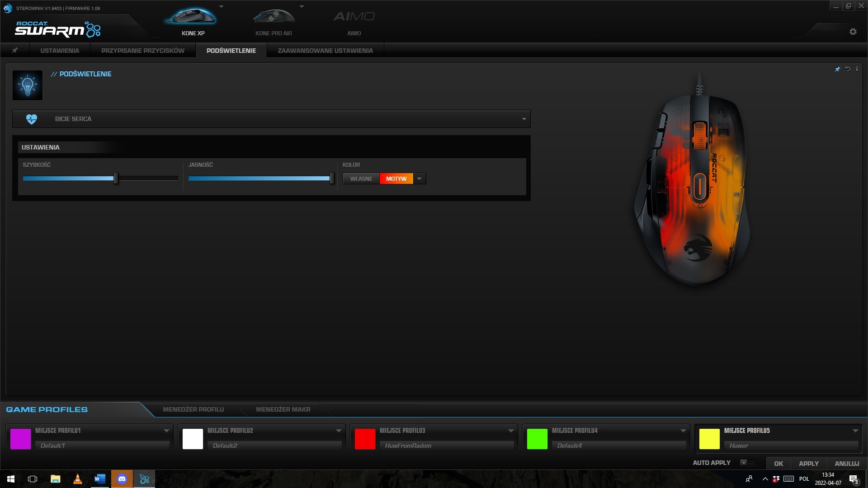
Task: Open Discord from the taskbar
Action: point(122,479)
